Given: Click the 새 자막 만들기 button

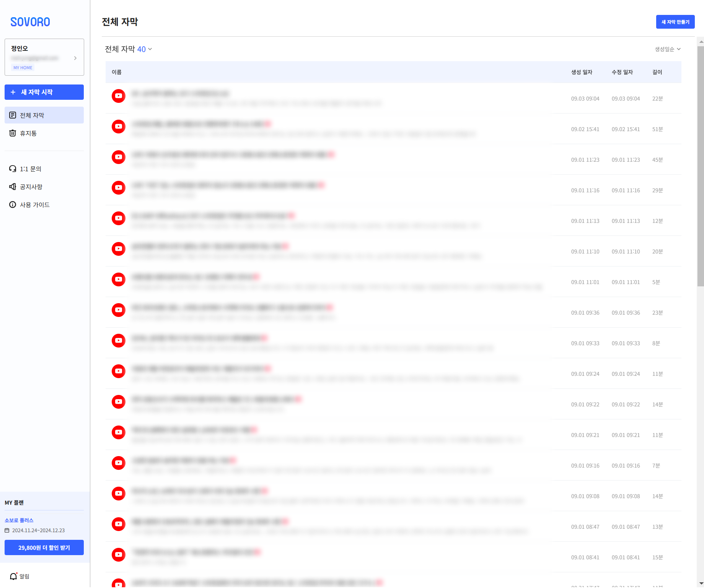Looking at the screenshot, I should pos(675,22).
